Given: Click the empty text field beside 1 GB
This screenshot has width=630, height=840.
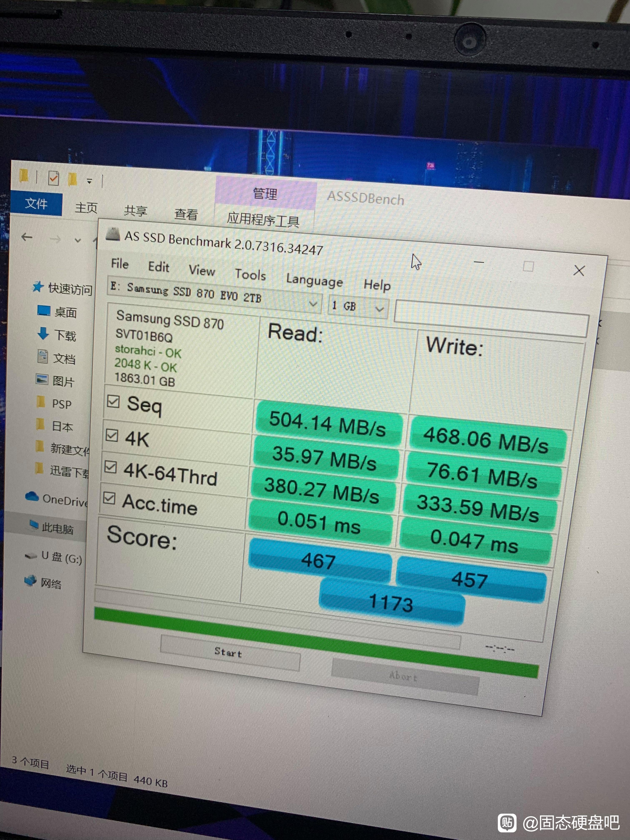Looking at the screenshot, I should 491,318.
